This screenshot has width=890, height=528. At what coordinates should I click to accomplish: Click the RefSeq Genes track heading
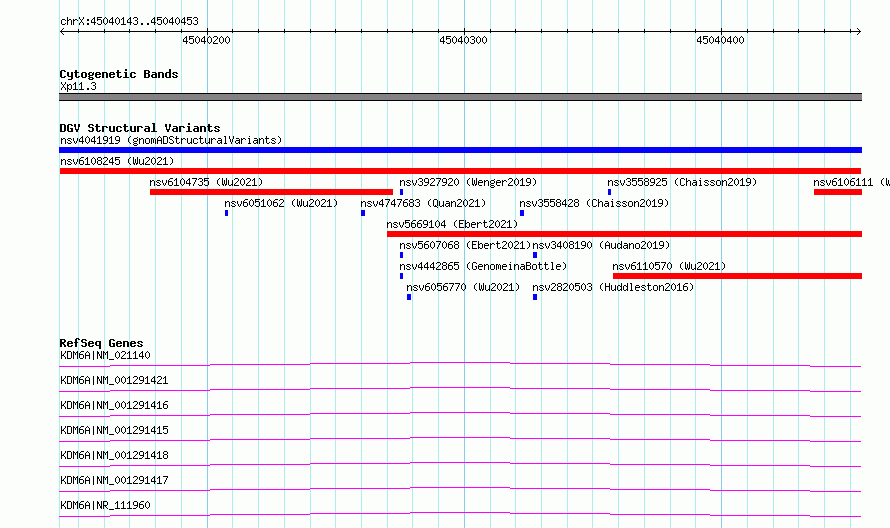101,343
